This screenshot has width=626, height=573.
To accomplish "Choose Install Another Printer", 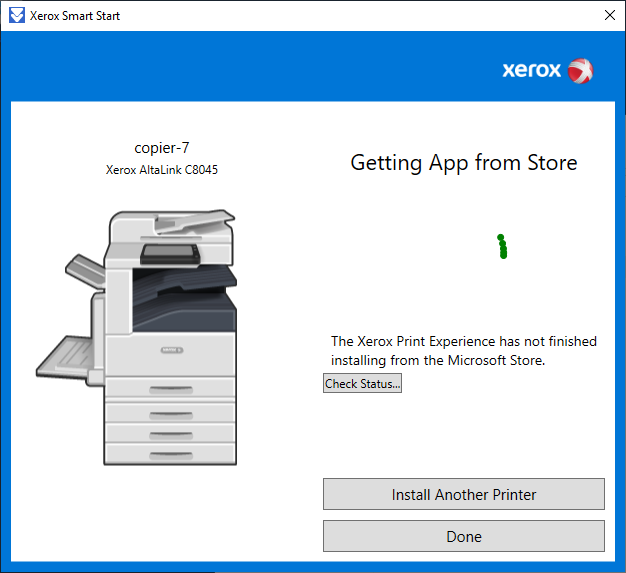I will (x=464, y=494).
